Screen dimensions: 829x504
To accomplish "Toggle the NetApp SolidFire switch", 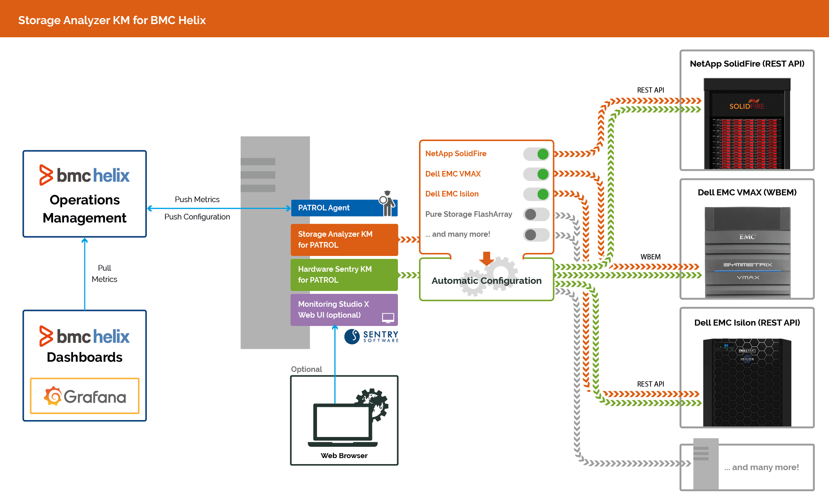I will pos(536,154).
